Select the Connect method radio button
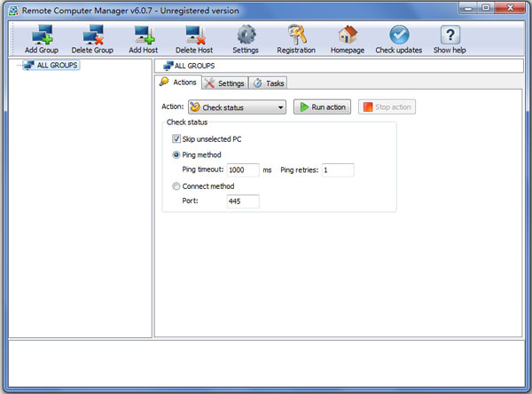This screenshot has width=532, height=394. (176, 186)
